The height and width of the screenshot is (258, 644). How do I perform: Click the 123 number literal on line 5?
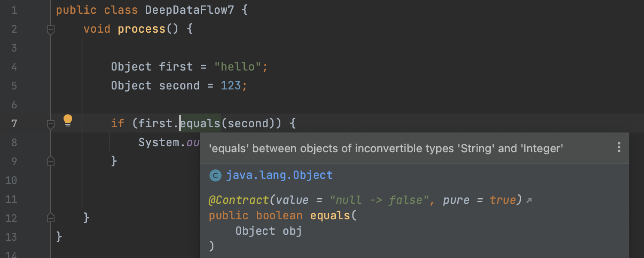click(231, 86)
